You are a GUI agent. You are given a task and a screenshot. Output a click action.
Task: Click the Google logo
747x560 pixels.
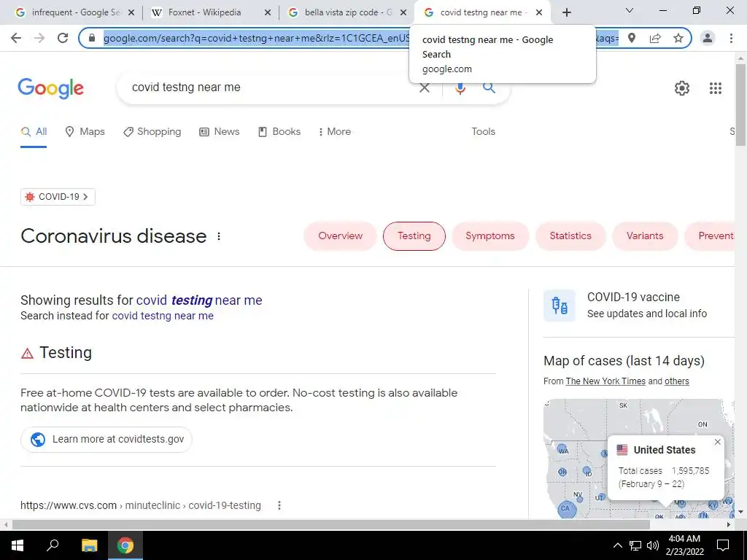pyautogui.click(x=50, y=88)
